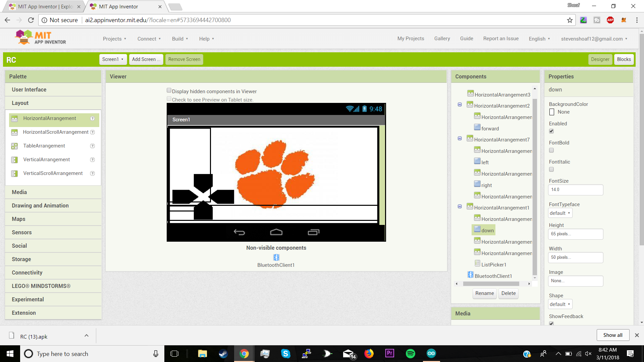Click the phone preview back arrow icon

pos(239,232)
